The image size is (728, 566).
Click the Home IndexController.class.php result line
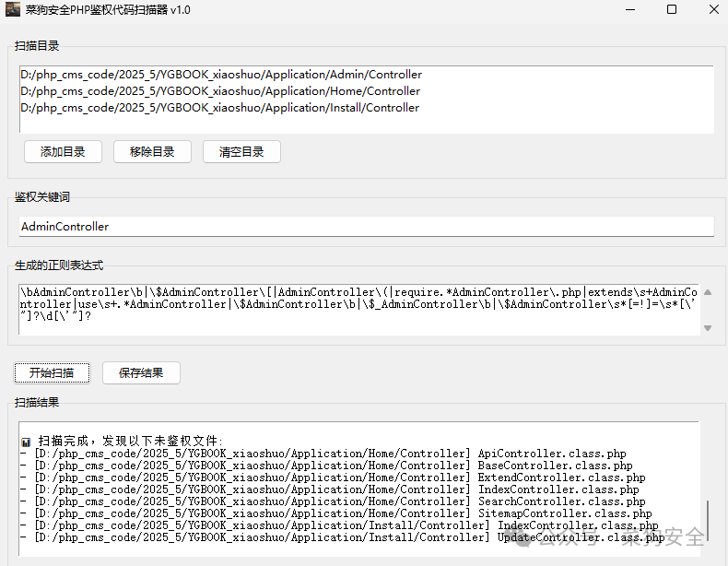click(x=330, y=489)
